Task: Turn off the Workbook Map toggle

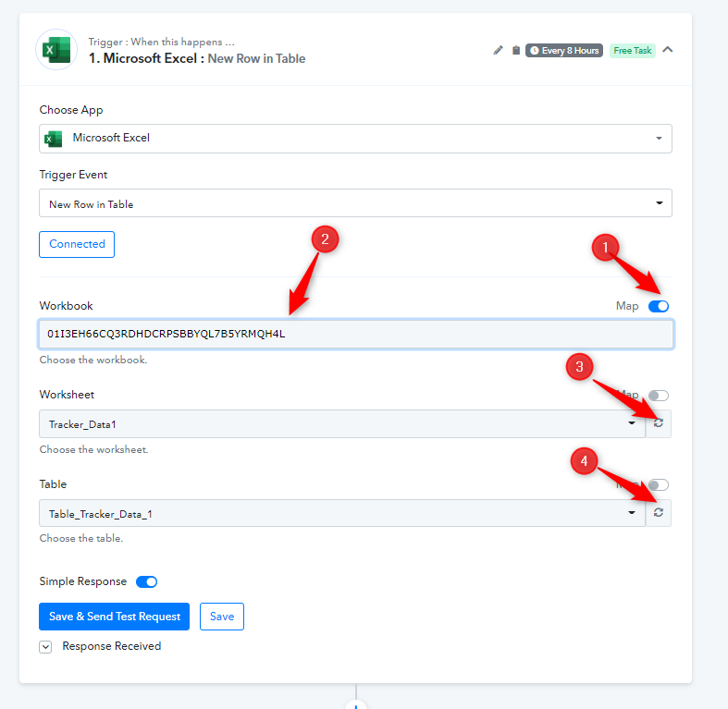Action: 659,306
